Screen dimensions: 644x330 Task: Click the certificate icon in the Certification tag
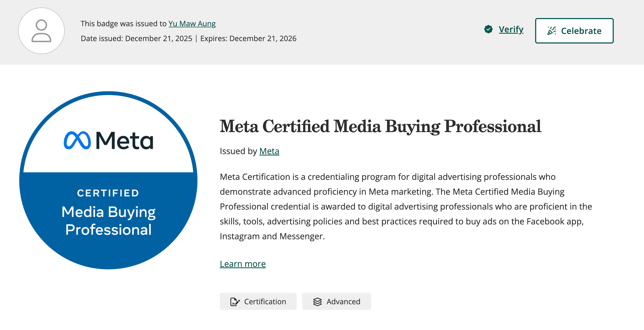235,302
